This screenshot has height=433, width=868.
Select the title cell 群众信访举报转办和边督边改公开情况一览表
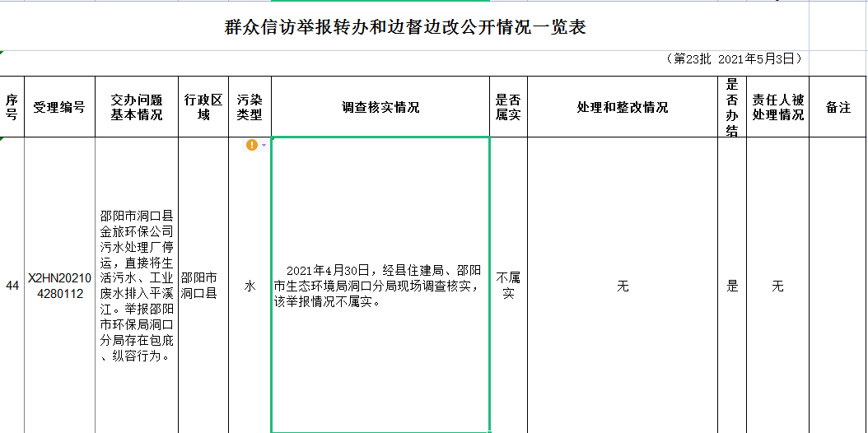pyautogui.click(x=404, y=27)
